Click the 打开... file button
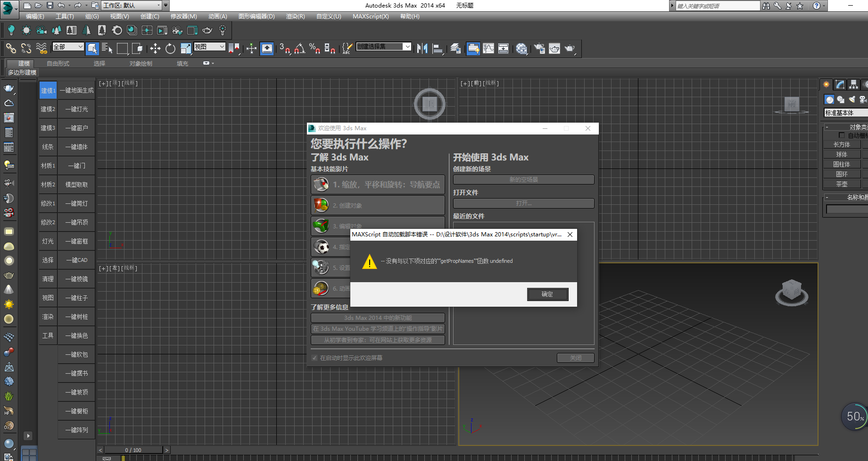Viewport: 868px width, 461px height. [x=523, y=203]
